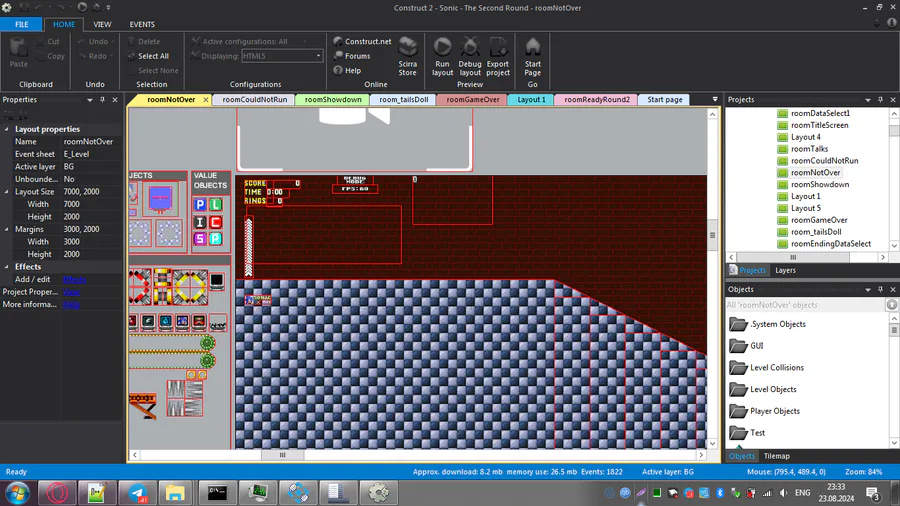Switch to the roomCouldNotRun tab
This screenshot has height=506, width=900.
[x=254, y=100]
